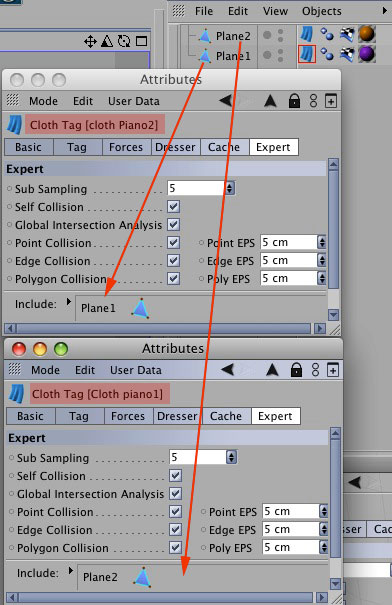The width and height of the screenshot is (392, 605).
Task: Switch to Dresser tab in Cloth piano1 panel
Action: point(177,416)
